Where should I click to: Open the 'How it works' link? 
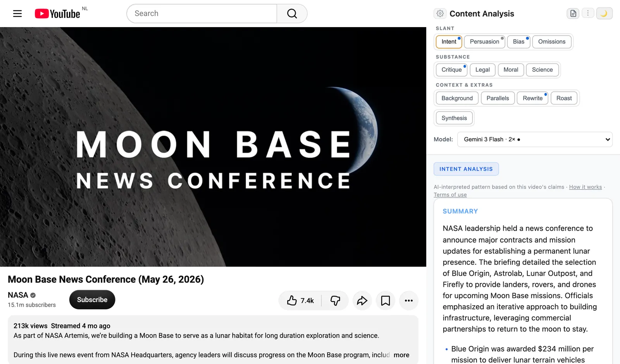click(x=585, y=187)
